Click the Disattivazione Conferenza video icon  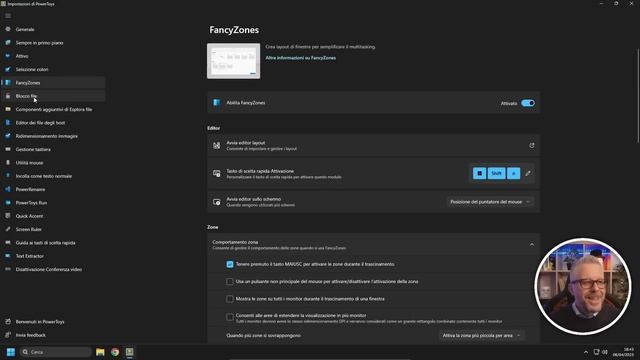click(8, 269)
